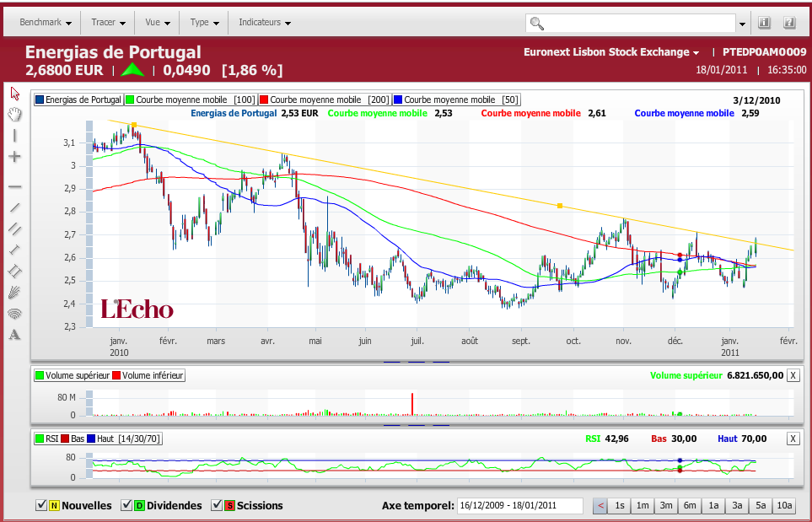Open the Indicateurs menu
The width and height of the screenshot is (812, 522).
coord(265,22)
